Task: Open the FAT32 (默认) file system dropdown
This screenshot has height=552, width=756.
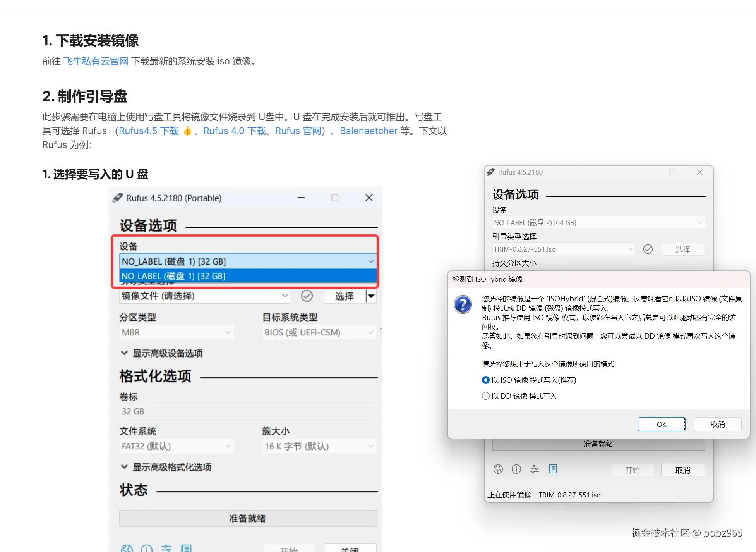Action: [x=177, y=446]
